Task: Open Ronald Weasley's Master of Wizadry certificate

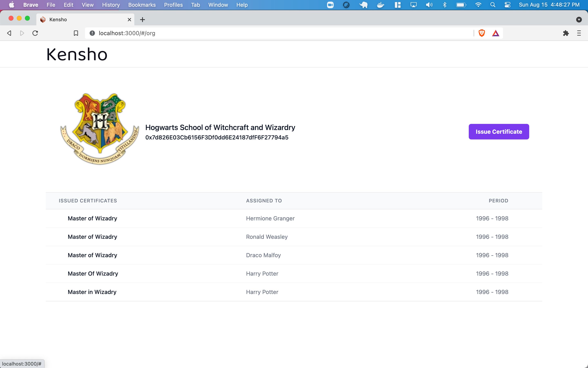Action: coord(92,237)
